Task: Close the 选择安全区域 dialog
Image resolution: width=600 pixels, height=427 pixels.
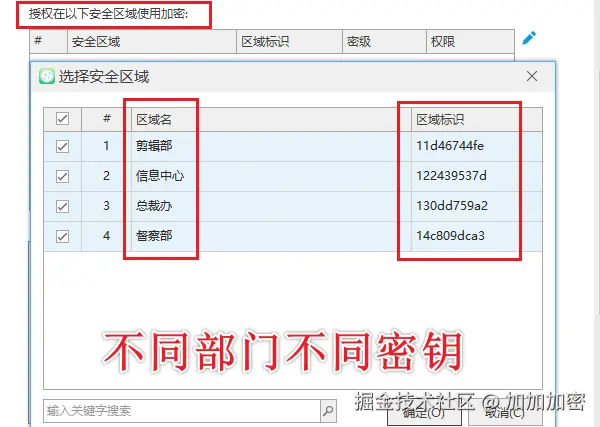Action: [532, 76]
